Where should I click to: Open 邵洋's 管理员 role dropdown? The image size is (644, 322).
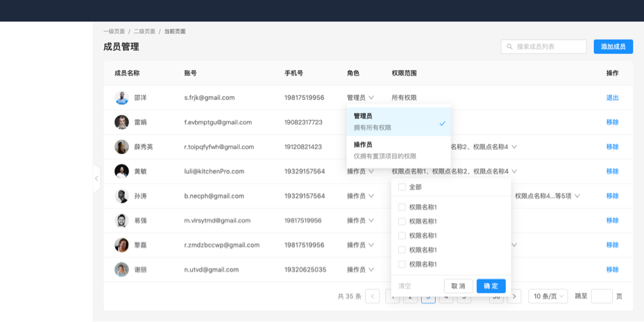pyautogui.click(x=360, y=98)
